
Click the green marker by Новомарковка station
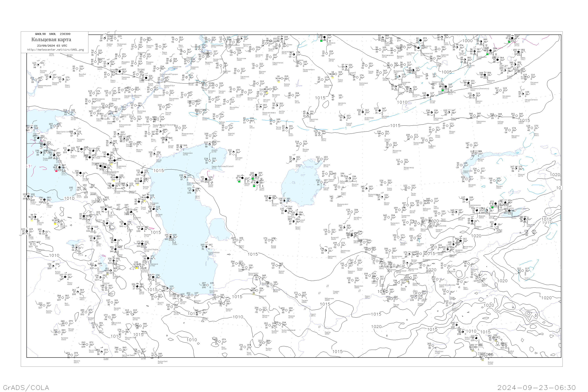pyautogui.click(x=443, y=90)
